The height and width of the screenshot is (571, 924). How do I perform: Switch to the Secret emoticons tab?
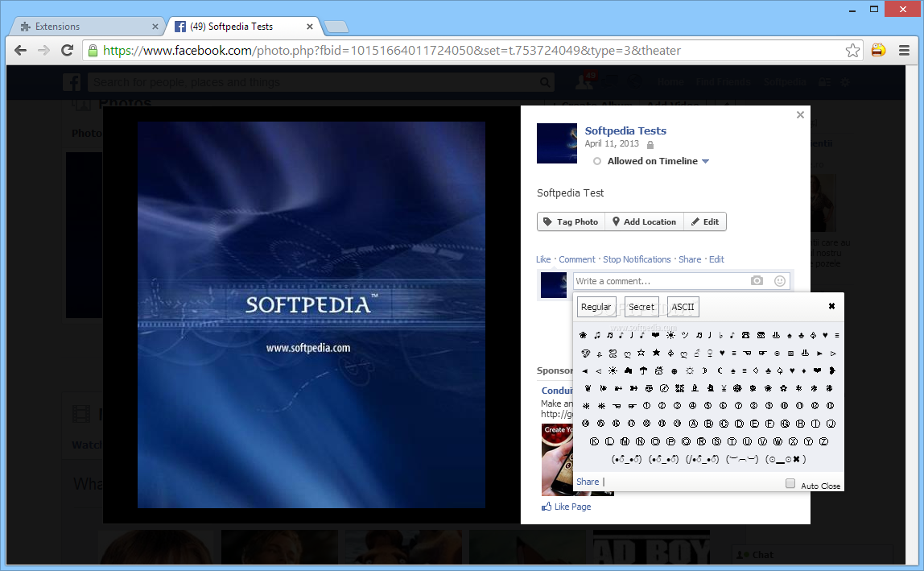point(641,307)
